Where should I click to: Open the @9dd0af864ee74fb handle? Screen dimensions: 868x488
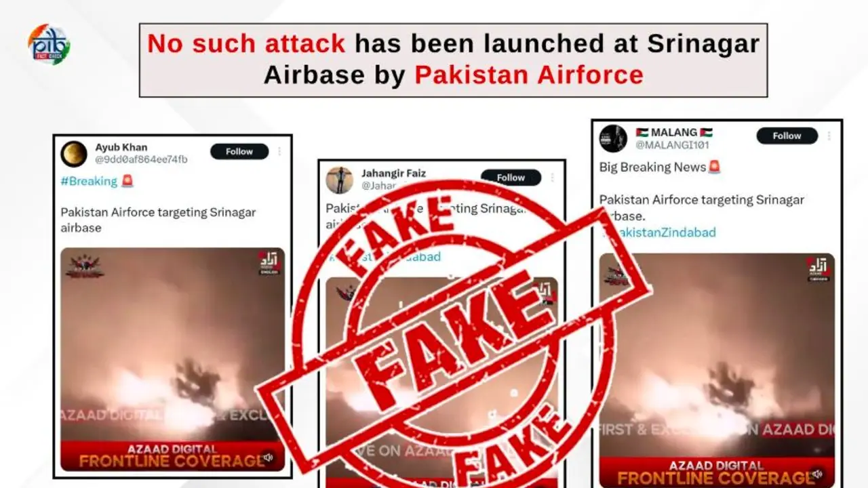(x=141, y=160)
